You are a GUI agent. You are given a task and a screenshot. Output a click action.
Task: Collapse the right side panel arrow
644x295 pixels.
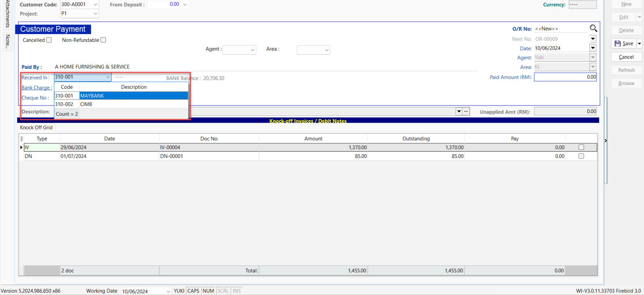[x=606, y=141]
